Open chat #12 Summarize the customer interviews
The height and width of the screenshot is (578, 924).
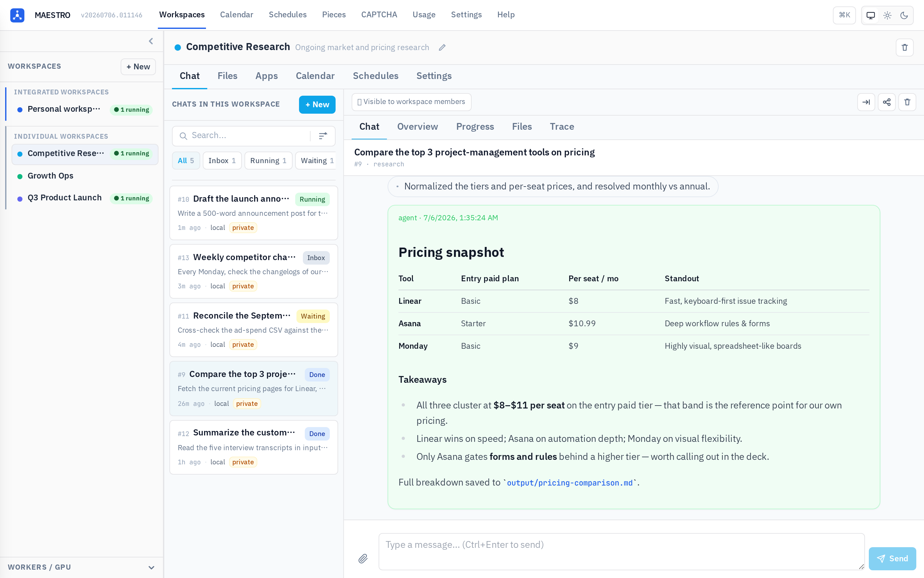253,447
